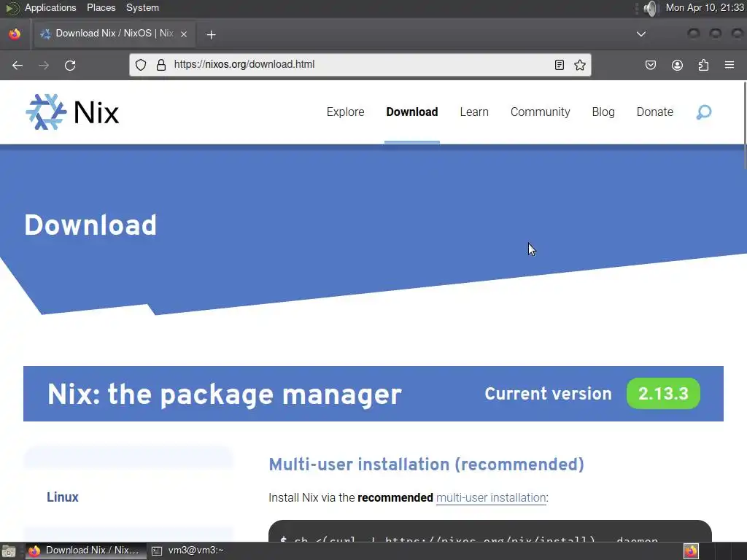Click the volume speaker icon in panel
Image resolution: width=747 pixels, height=560 pixels.
click(x=650, y=8)
